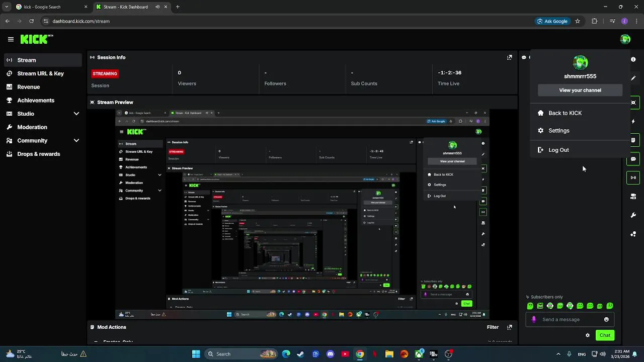Viewport: 644px width, 362px height.
Task: Mute the Kick Dashboard tab audio
Action: click(157, 7)
